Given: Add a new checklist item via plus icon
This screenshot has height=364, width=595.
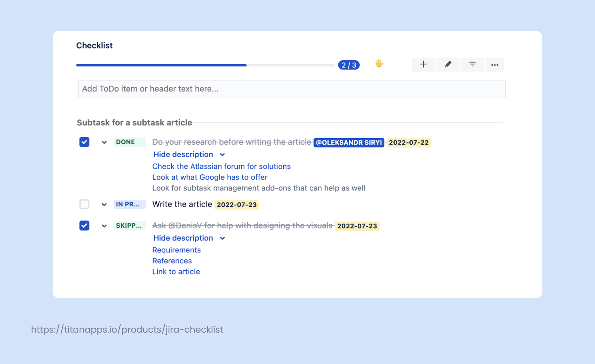Looking at the screenshot, I should [423, 64].
